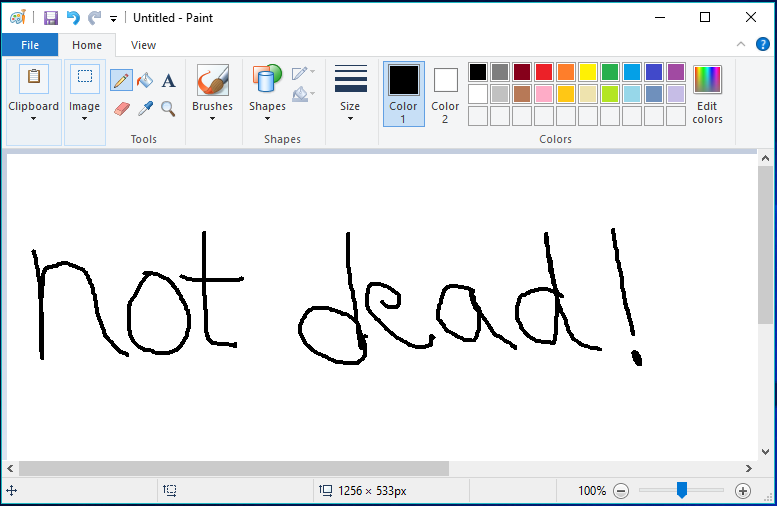The height and width of the screenshot is (506, 777).
Task: Click the Edit colors button
Action: (x=707, y=93)
